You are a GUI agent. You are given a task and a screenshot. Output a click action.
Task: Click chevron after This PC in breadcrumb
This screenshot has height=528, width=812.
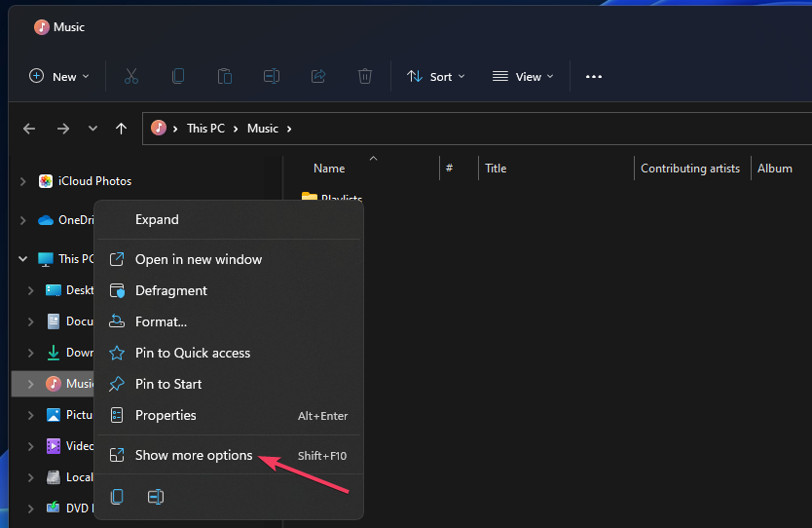(x=236, y=129)
